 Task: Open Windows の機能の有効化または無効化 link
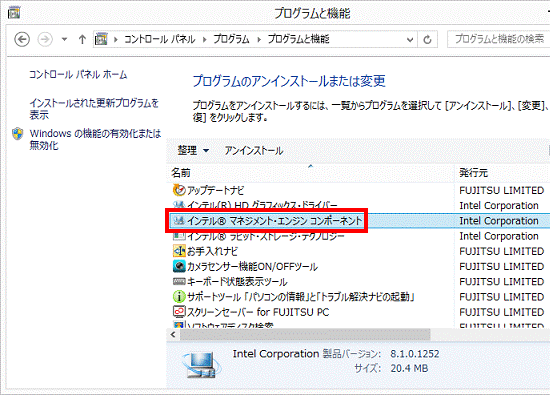click(x=95, y=139)
